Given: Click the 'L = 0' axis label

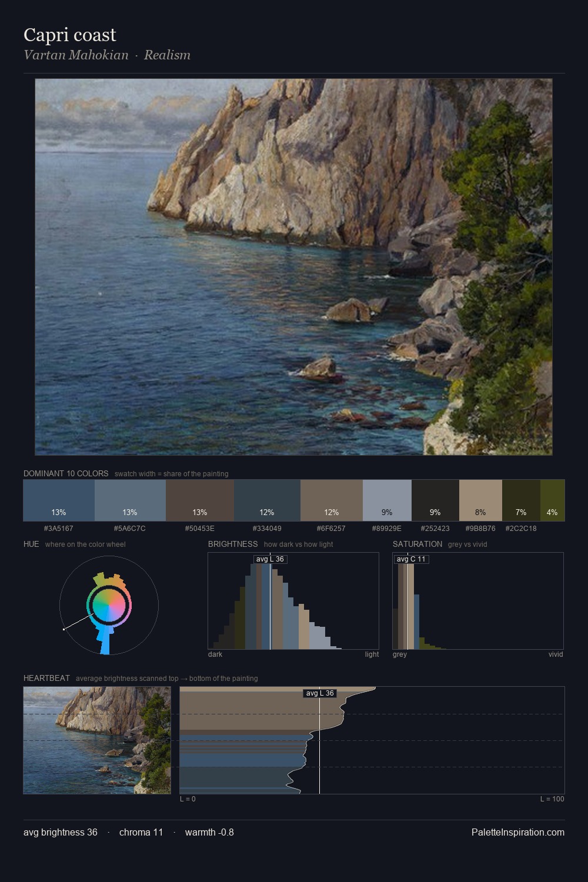Looking at the screenshot, I should (188, 799).
